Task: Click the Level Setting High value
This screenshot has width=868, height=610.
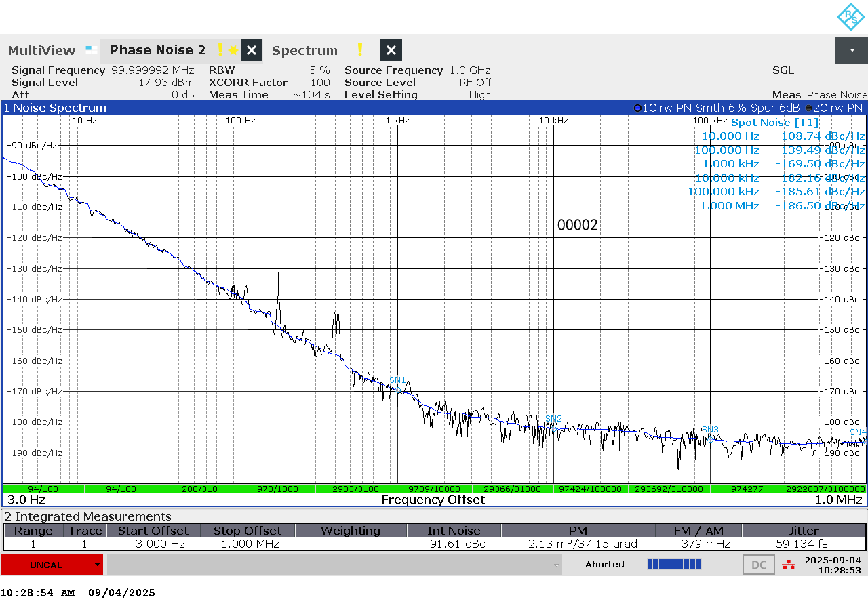Action: pyautogui.click(x=479, y=95)
